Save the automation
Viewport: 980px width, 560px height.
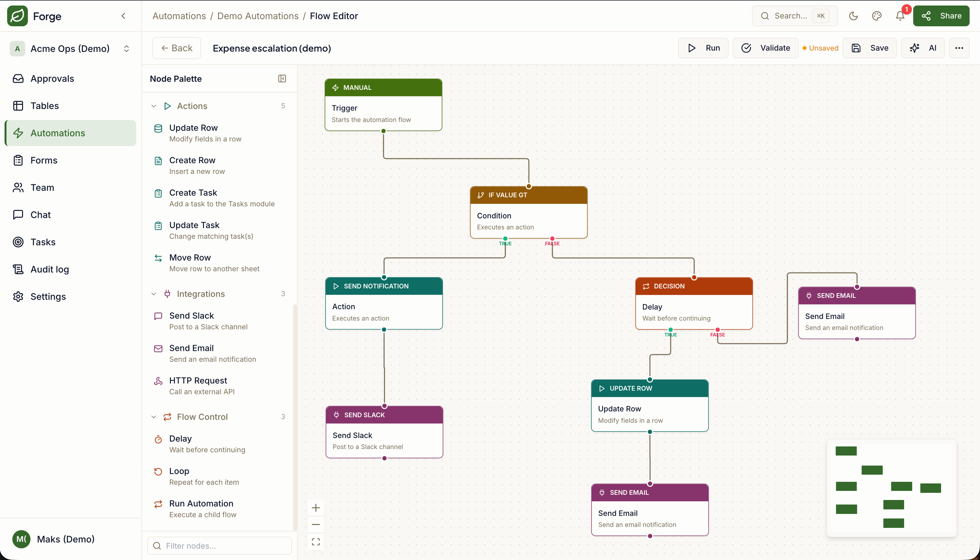tap(869, 48)
